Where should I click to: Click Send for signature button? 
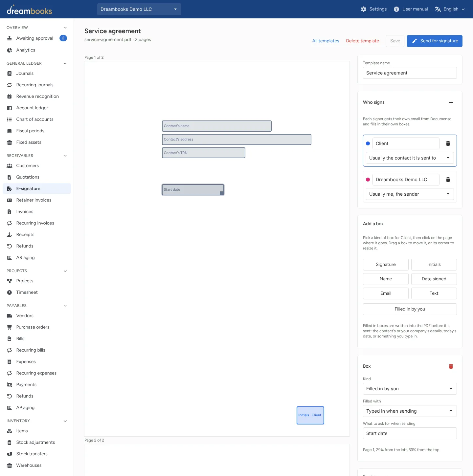click(x=435, y=41)
